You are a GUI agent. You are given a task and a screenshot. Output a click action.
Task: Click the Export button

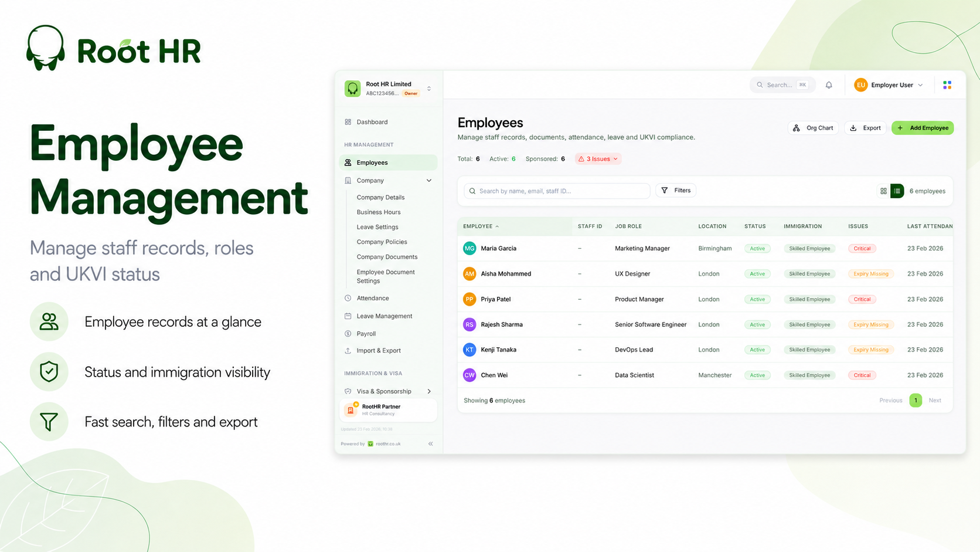coord(865,128)
